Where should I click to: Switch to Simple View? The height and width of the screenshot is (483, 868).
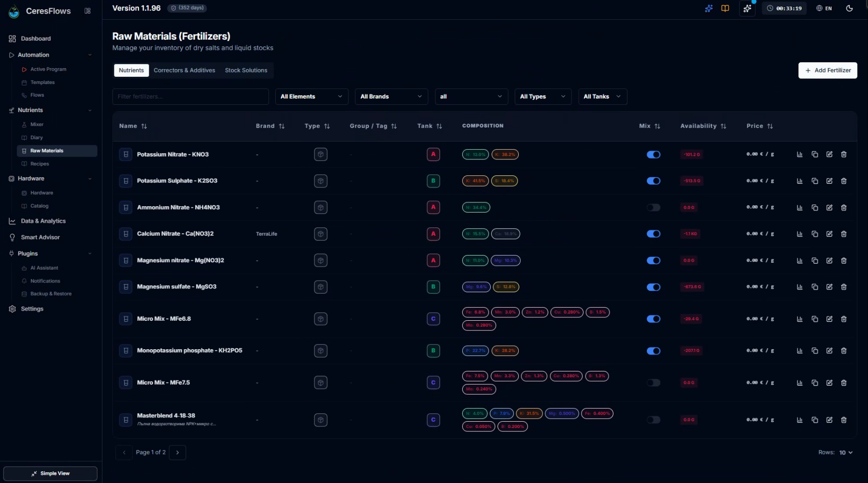(50, 473)
